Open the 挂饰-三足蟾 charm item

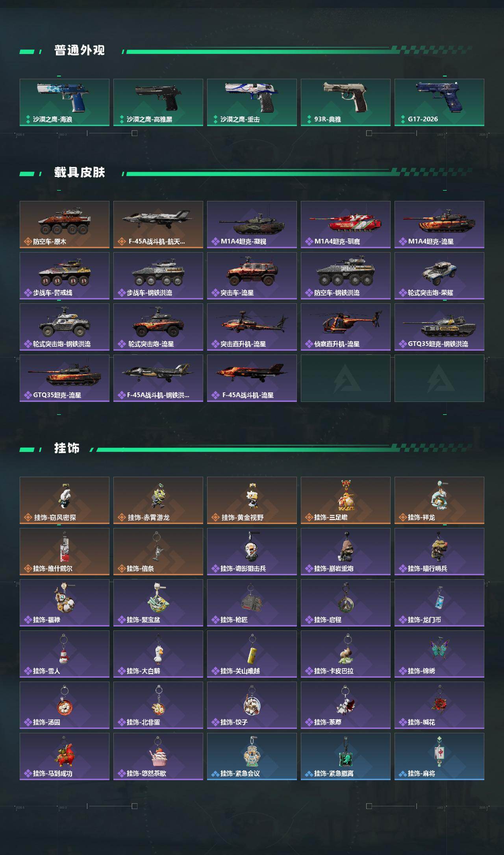[x=346, y=500]
